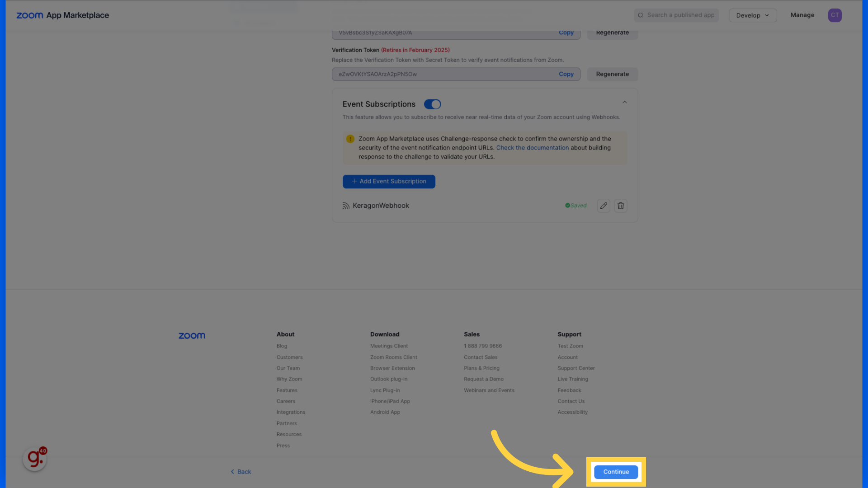The width and height of the screenshot is (868, 488).
Task: Toggle Event Subscriptions switch off
Action: tap(432, 104)
